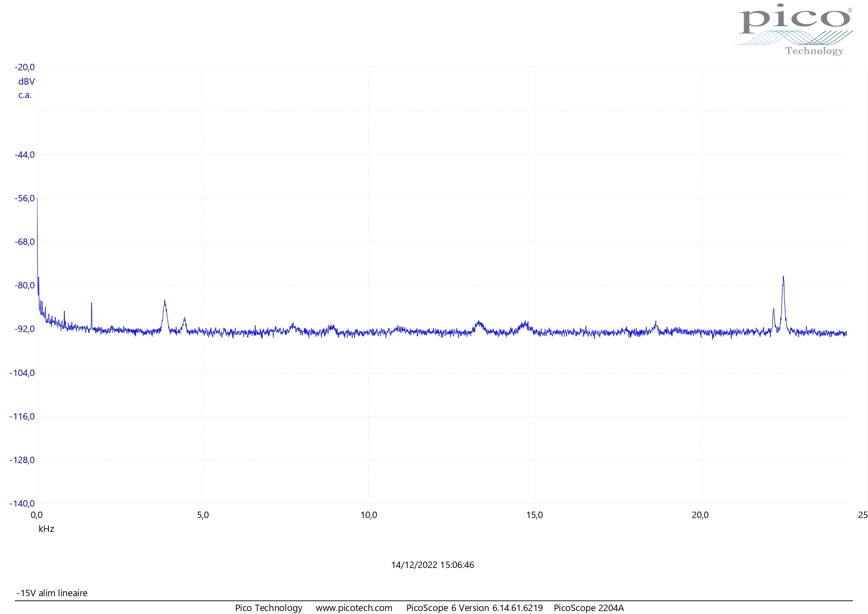Click the c.a. coupling label
868x614 pixels.
(x=25, y=95)
